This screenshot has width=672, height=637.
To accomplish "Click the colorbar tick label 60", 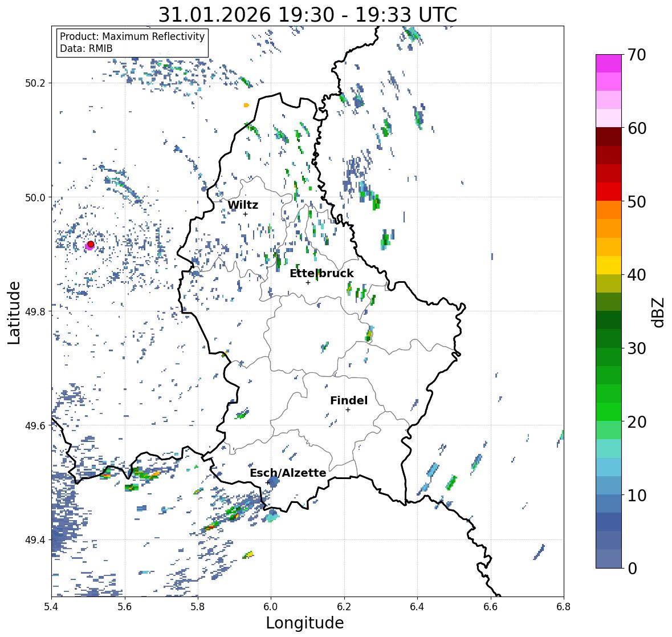I will pyautogui.click(x=637, y=128).
